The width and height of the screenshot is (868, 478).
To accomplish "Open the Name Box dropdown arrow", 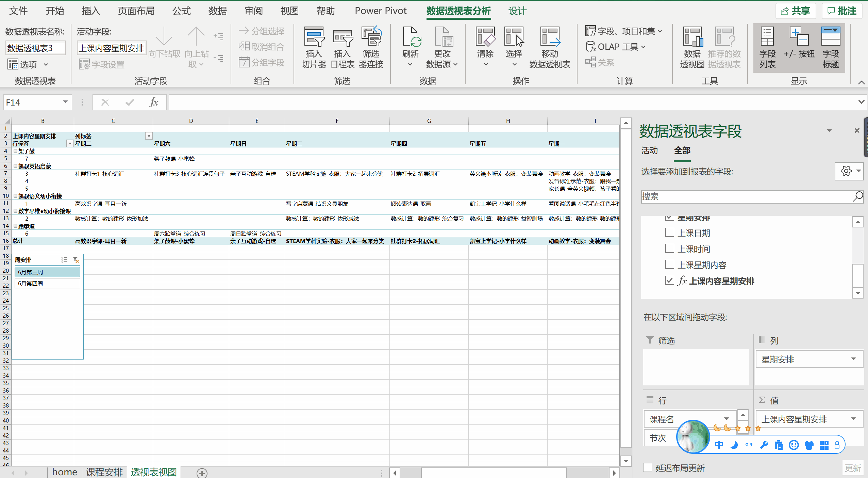I will point(65,102).
